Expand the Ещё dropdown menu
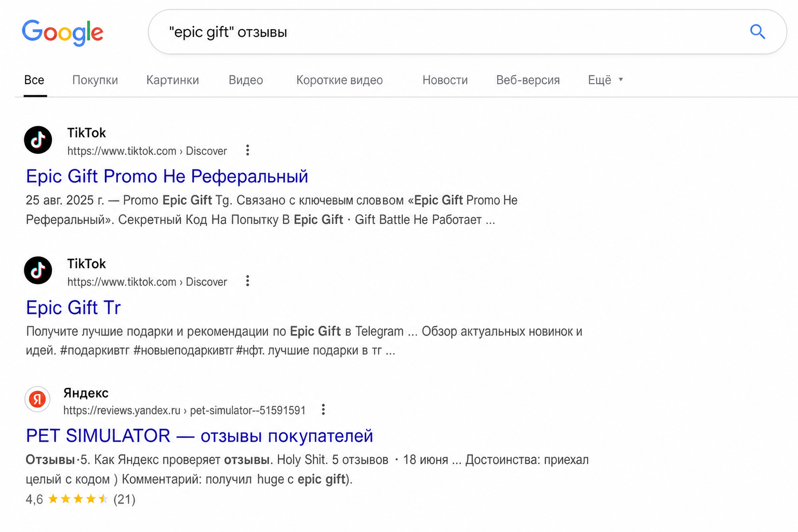Image resolution: width=798 pixels, height=532 pixels. point(605,80)
